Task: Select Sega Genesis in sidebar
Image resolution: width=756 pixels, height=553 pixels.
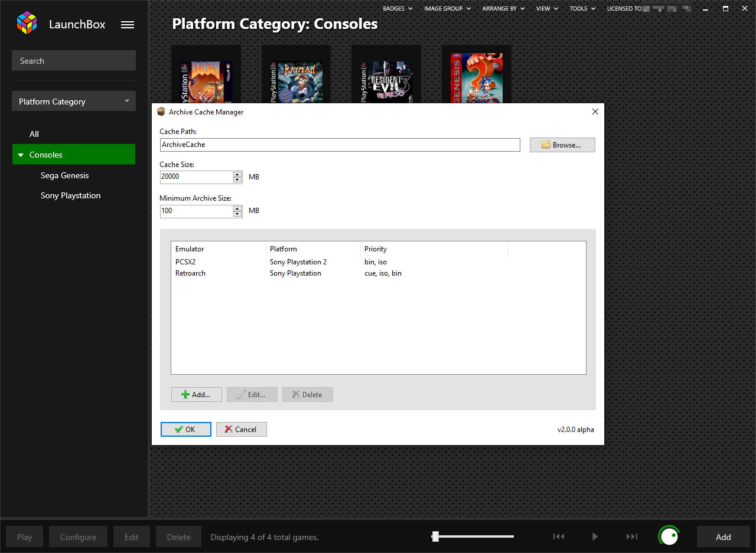Action: [65, 175]
